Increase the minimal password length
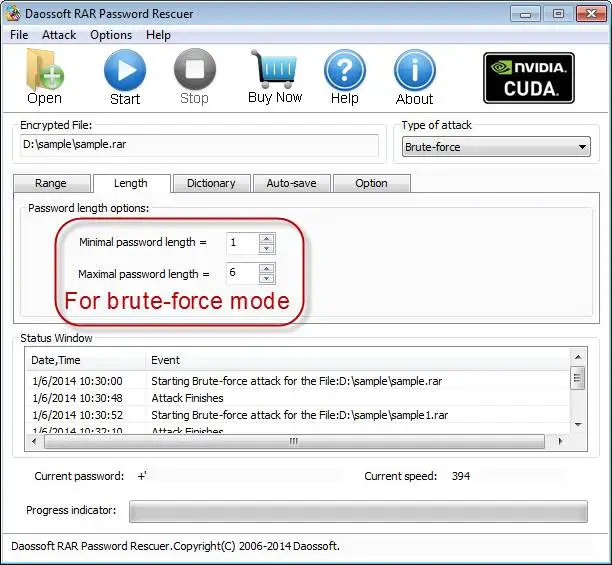 coord(267,238)
